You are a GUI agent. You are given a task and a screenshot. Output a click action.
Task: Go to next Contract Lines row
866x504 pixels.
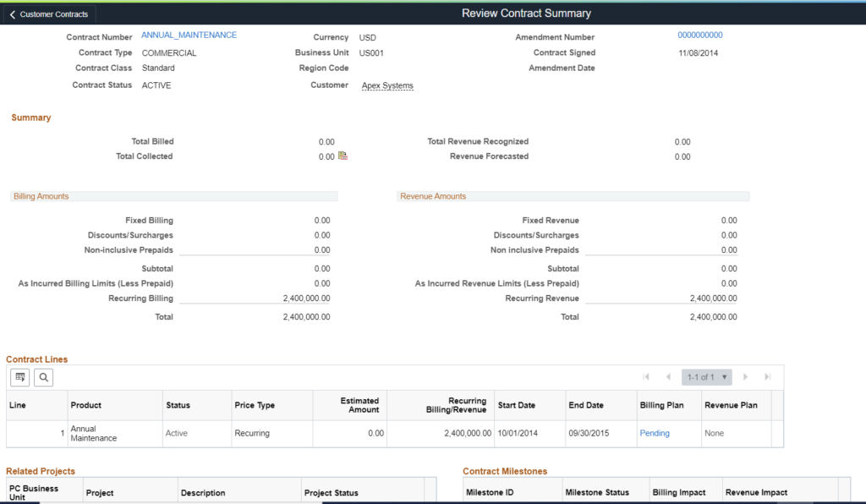coord(746,377)
